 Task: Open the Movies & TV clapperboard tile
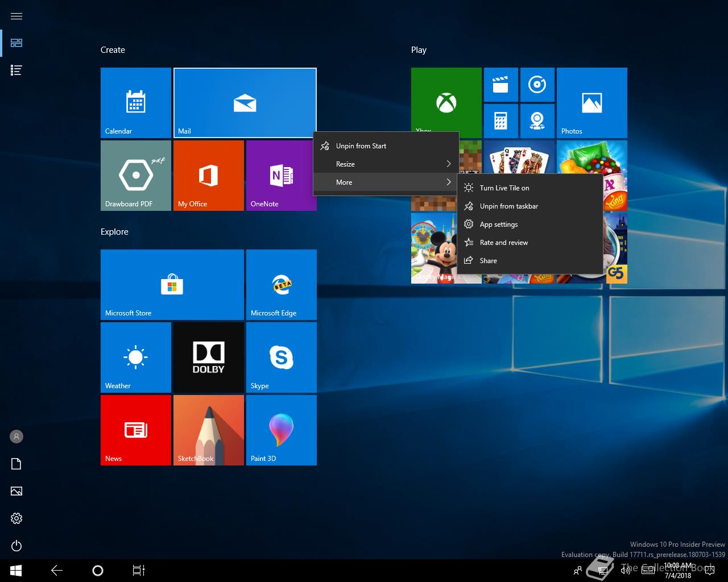tap(501, 85)
